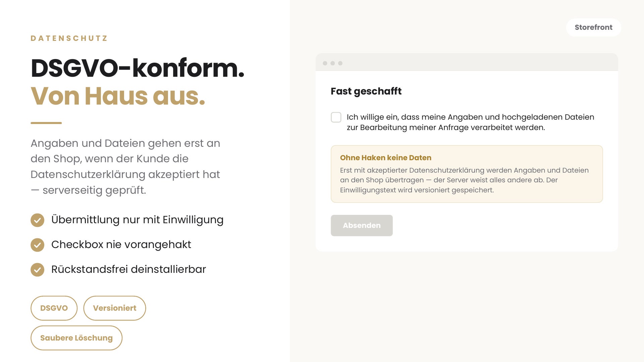Click the middle window dot in mock browser bar

pos(333,63)
